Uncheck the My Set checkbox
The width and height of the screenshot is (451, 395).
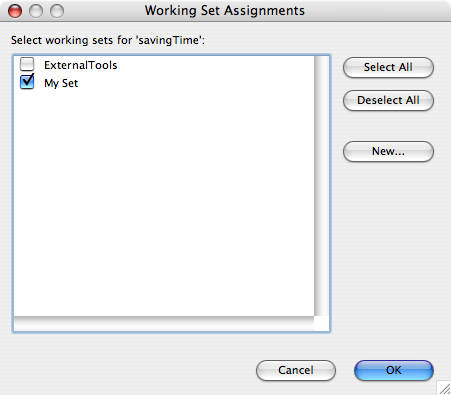pyautogui.click(x=27, y=82)
